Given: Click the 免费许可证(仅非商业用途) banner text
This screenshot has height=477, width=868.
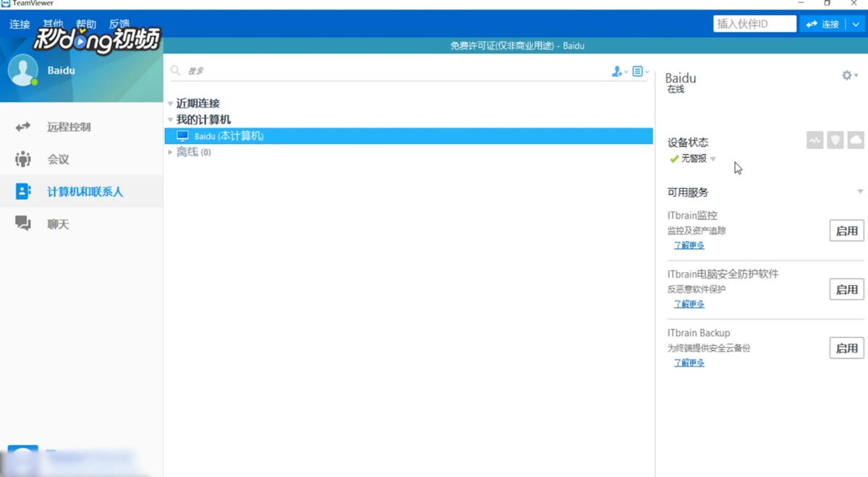Looking at the screenshot, I should coord(517,46).
